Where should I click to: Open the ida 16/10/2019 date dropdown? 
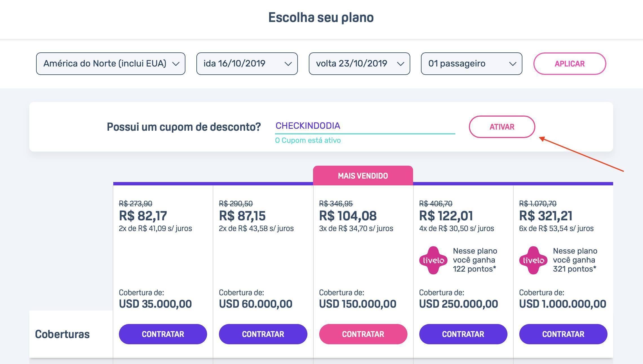coord(247,64)
